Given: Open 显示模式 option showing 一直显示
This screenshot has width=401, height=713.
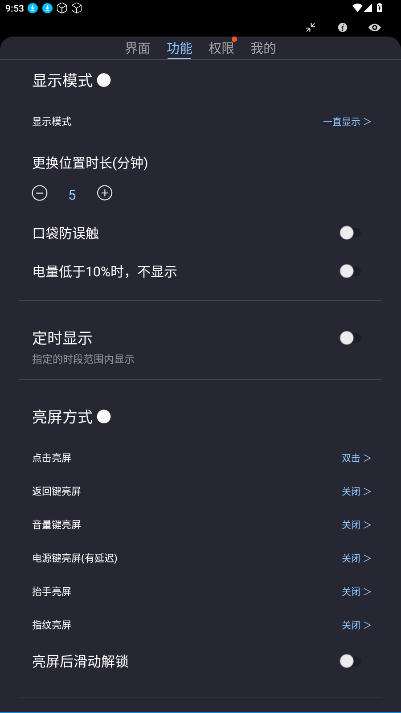Looking at the screenshot, I should pyautogui.click(x=200, y=121).
